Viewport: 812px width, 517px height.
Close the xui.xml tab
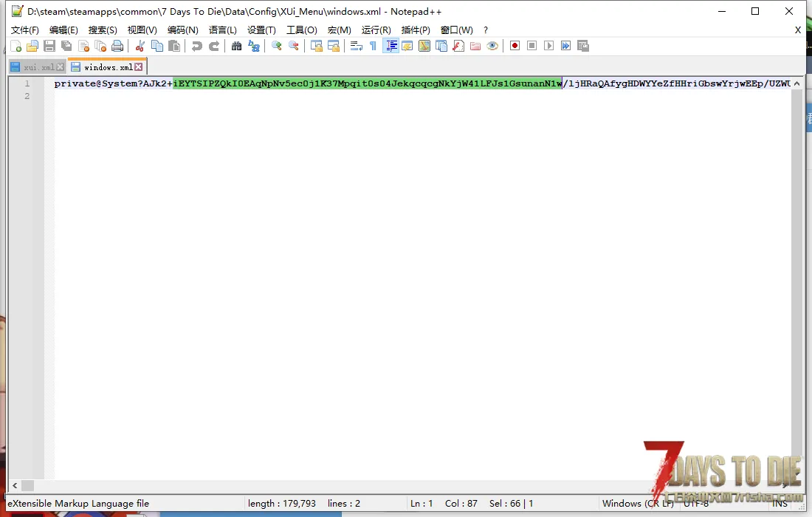60,66
